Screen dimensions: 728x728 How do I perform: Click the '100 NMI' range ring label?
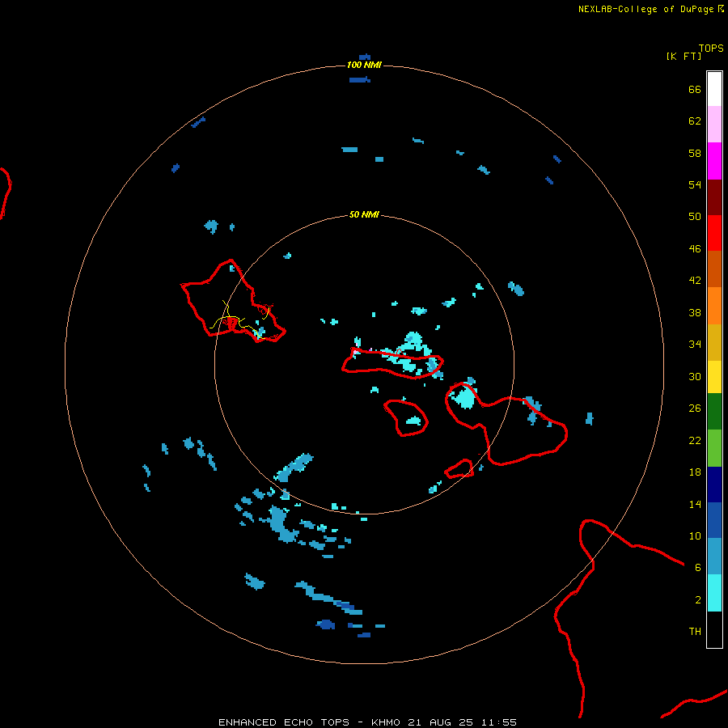(x=364, y=65)
